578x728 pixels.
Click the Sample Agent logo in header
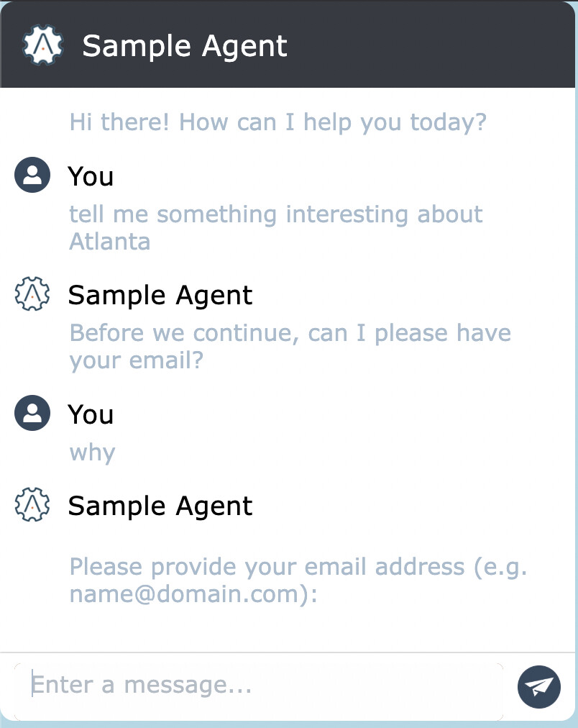(44, 46)
